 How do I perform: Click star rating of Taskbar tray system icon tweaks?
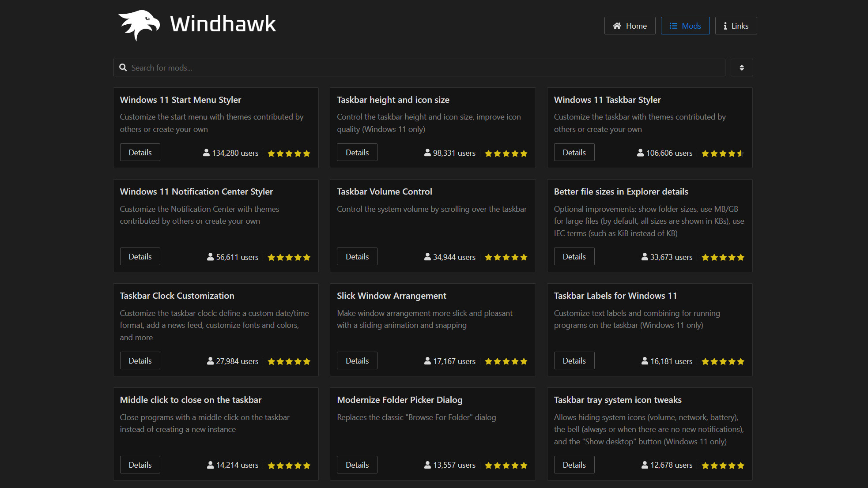pos(723,465)
